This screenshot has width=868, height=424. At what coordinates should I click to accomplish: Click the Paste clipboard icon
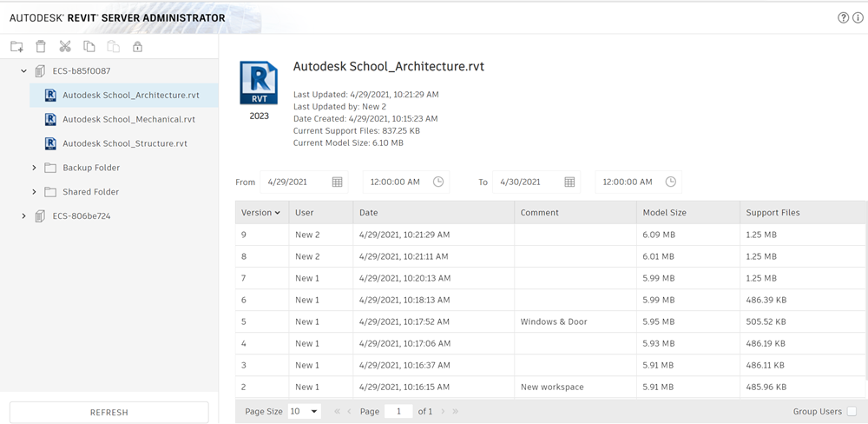pyautogui.click(x=114, y=47)
